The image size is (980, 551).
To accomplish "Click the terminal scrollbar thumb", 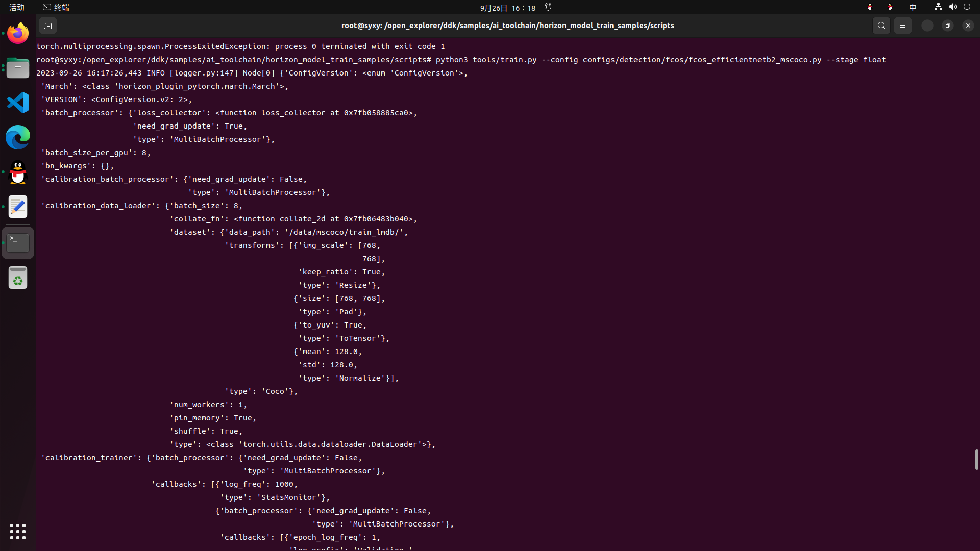I will click(x=976, y=460).
